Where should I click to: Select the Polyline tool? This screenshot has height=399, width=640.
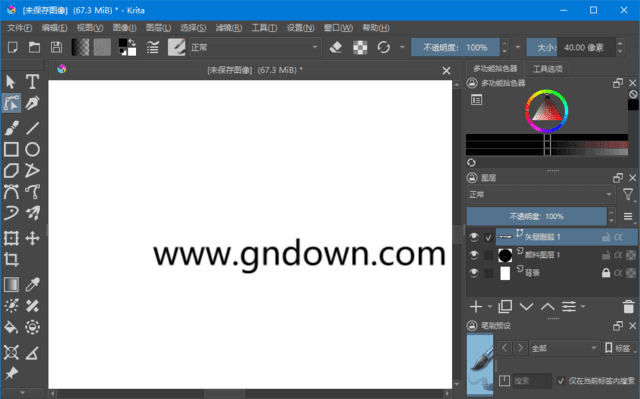click(x=32, y=171)
